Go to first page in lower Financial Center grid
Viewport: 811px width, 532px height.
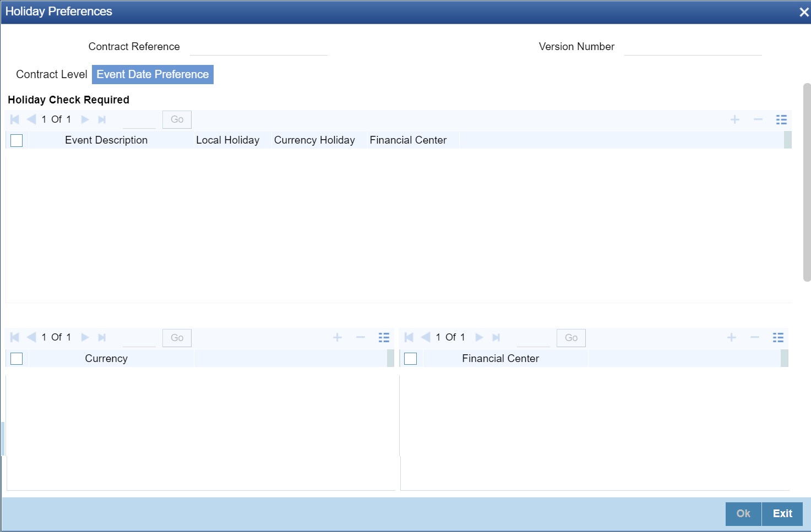click(409, 337)
